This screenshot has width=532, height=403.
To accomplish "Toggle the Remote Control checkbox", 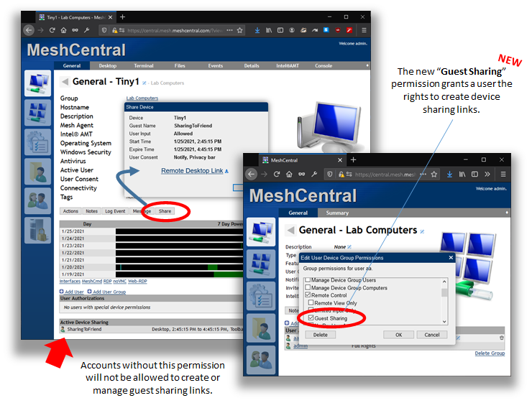I will [308, 295].
